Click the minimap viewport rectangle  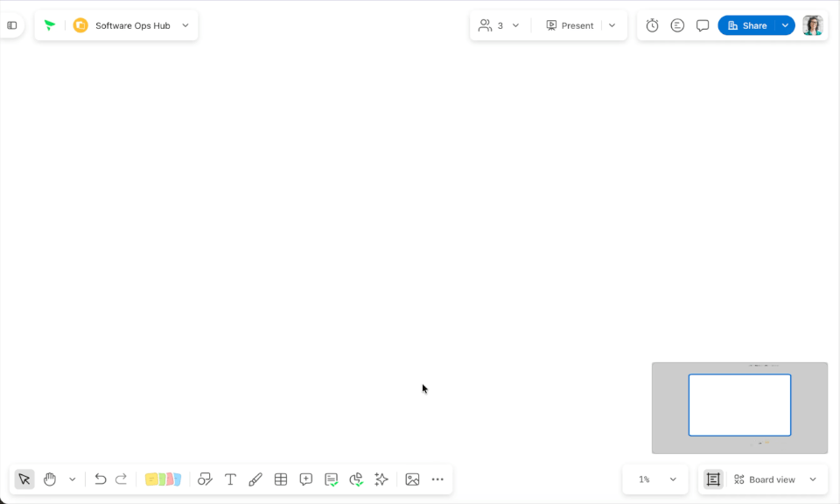[740, 405]
